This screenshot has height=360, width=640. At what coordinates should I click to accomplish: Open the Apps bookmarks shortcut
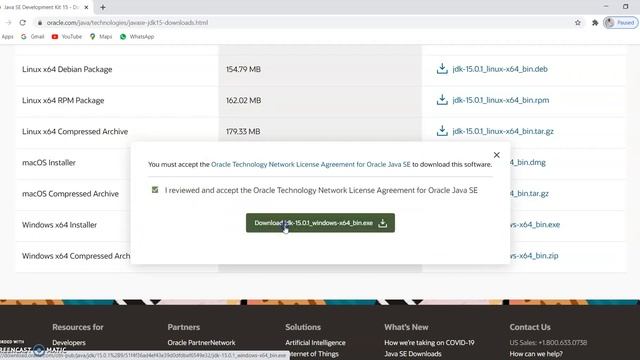click(7, 36)
